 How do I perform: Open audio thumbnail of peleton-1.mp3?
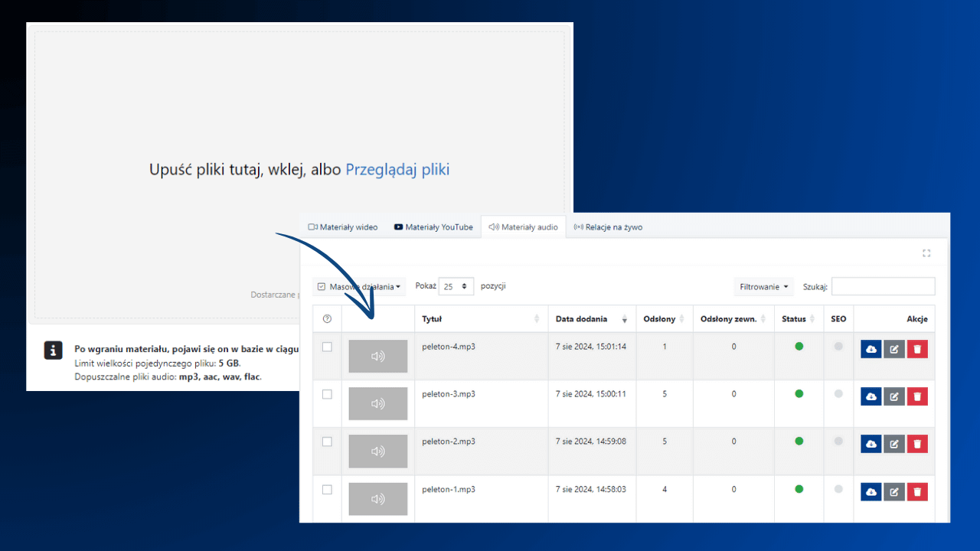pyautogui.click(x=377, y=498)
